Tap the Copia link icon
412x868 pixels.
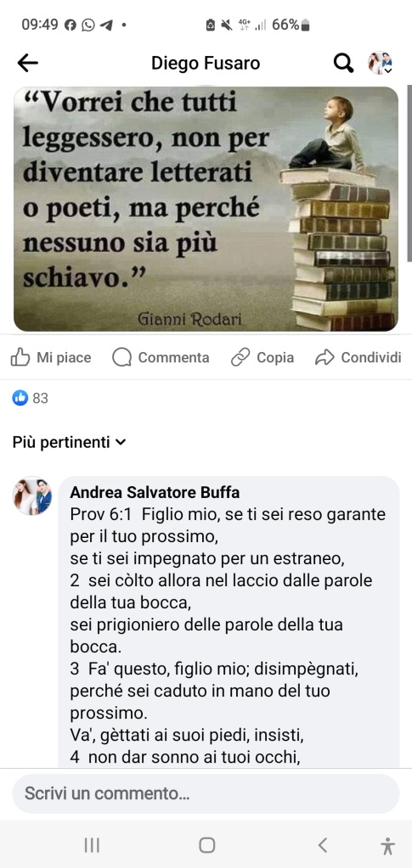tap(240, 357)
